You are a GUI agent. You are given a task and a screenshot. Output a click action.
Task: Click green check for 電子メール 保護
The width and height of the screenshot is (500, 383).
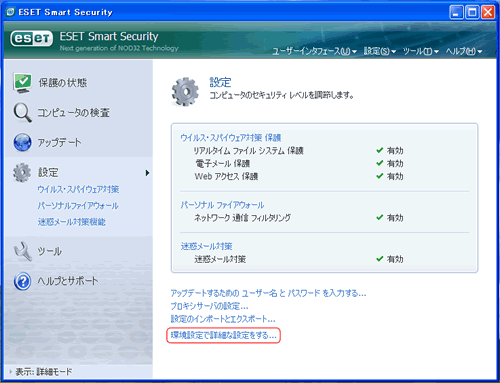(x=380, y=163)
